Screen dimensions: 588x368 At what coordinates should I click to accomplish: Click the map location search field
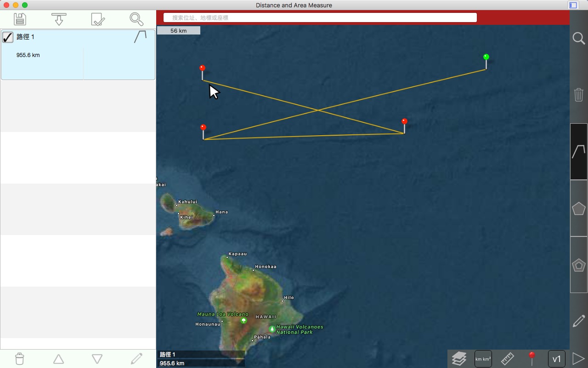coord(320,17)
